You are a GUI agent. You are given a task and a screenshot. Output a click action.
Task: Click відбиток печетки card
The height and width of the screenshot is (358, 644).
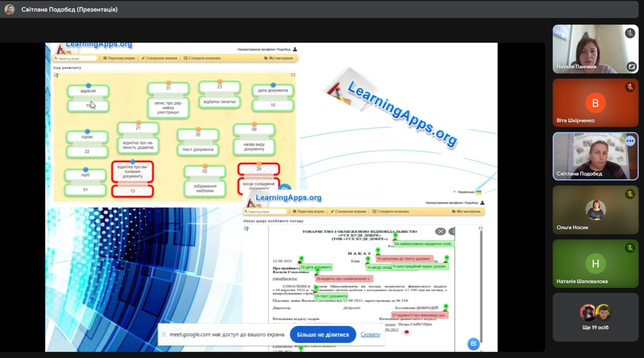tap(219, 102)
